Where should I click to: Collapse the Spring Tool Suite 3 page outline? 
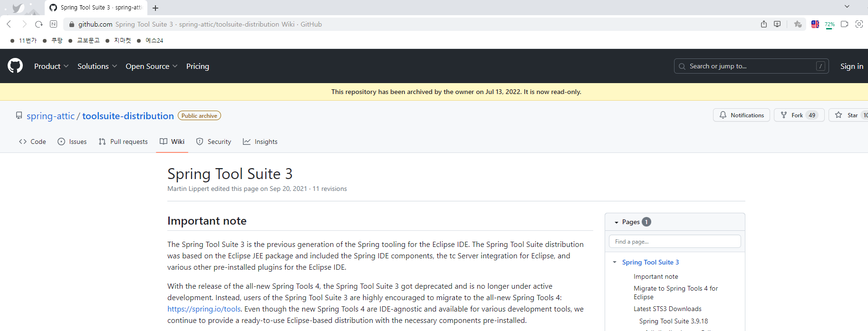point(615,262)
